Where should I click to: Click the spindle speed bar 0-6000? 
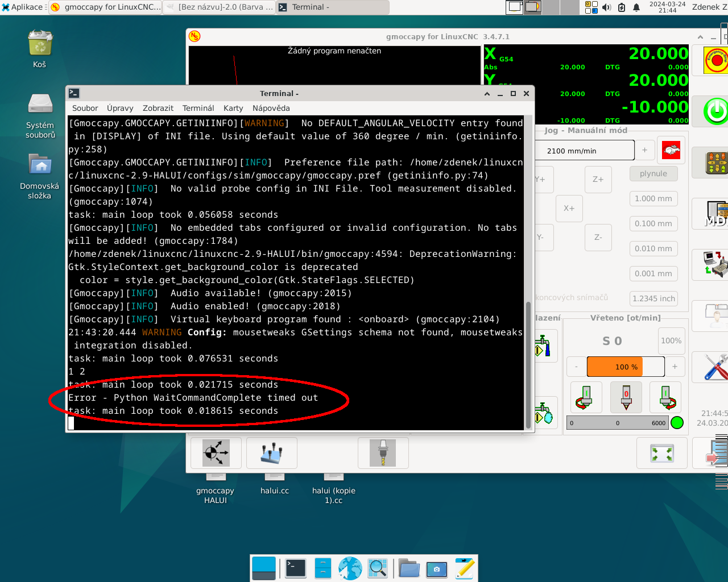pyautogui.click(x=618, y=423)
